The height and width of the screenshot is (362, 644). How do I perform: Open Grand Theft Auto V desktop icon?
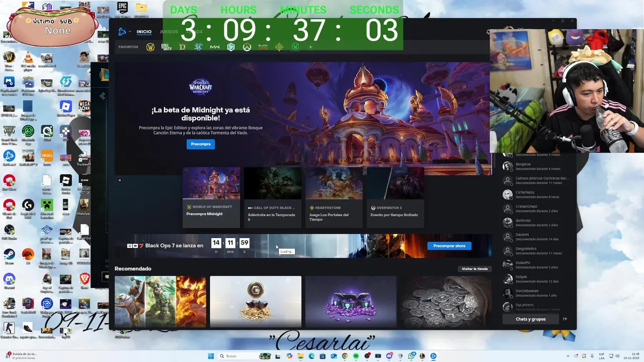[x=9, y=134]
